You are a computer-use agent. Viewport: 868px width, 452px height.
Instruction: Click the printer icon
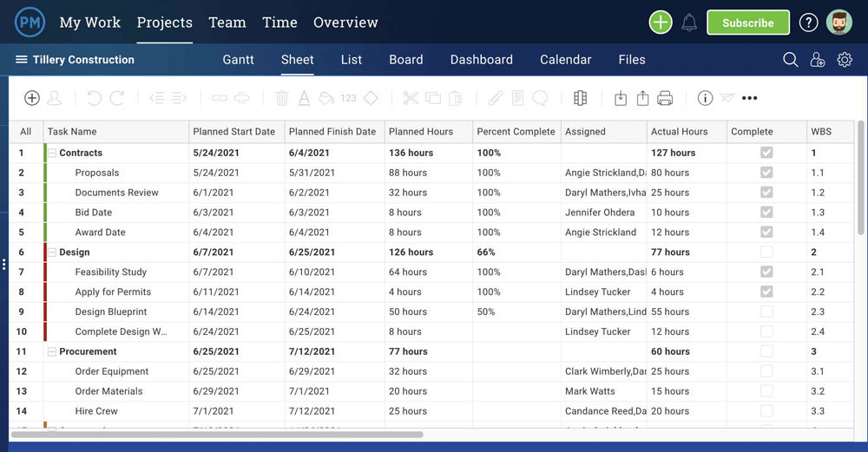(665, 98)
